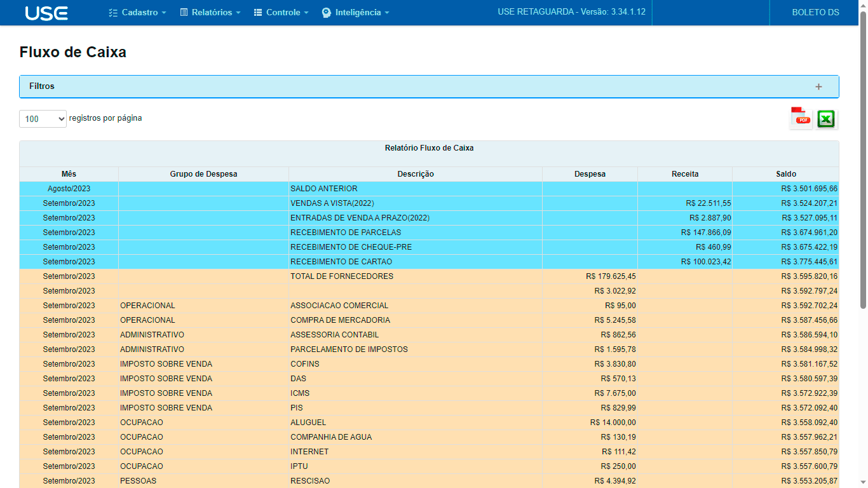Click despesa value R$ 179.625,45
This screenshot has width=868, height=488.
pos(611,276)
